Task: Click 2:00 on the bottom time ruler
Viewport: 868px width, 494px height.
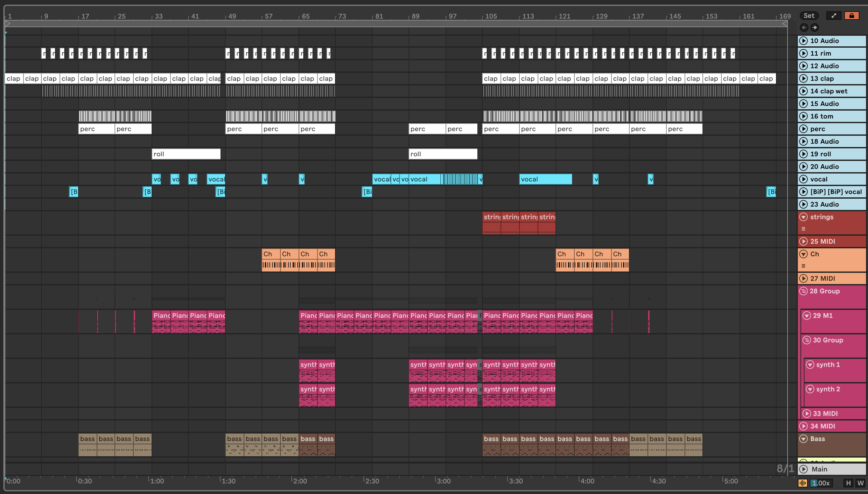Action: pos(300,481)
